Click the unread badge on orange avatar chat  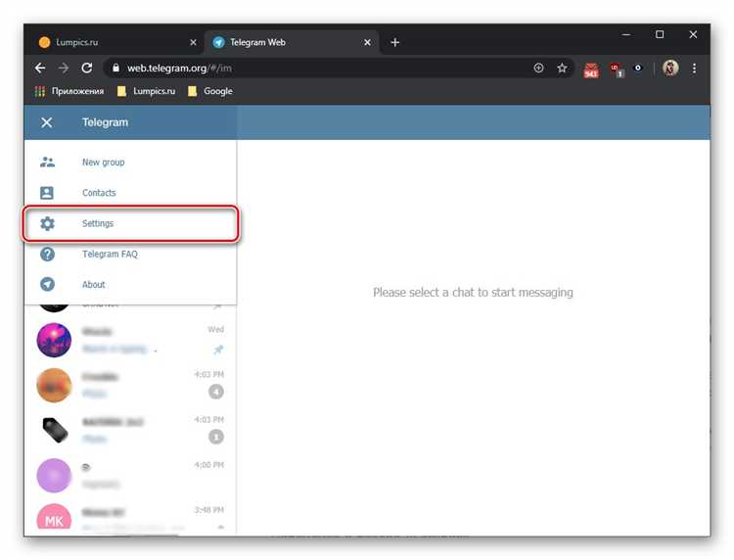[x=216, y=392]
